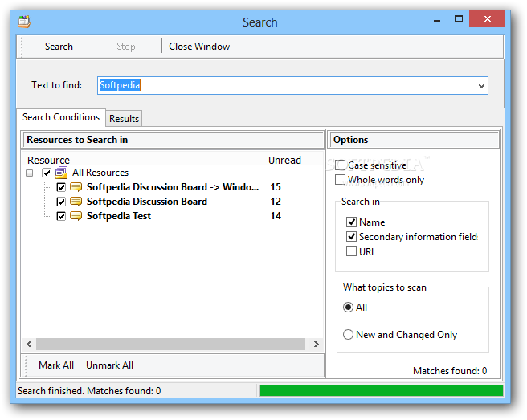Enable the Case sensitive option
Screen dimensions: 527x420
[x=340, y=165]
